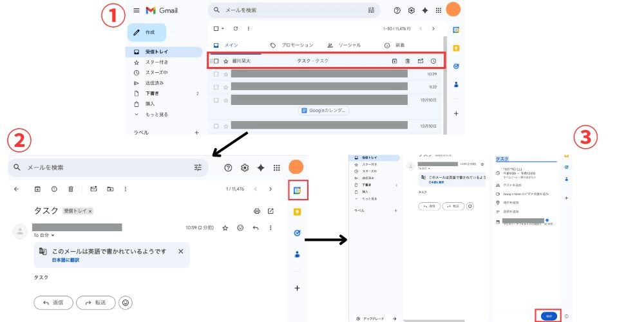Click the print icon beside the タスク subject
Screen dimensions: 644x322
257,211
